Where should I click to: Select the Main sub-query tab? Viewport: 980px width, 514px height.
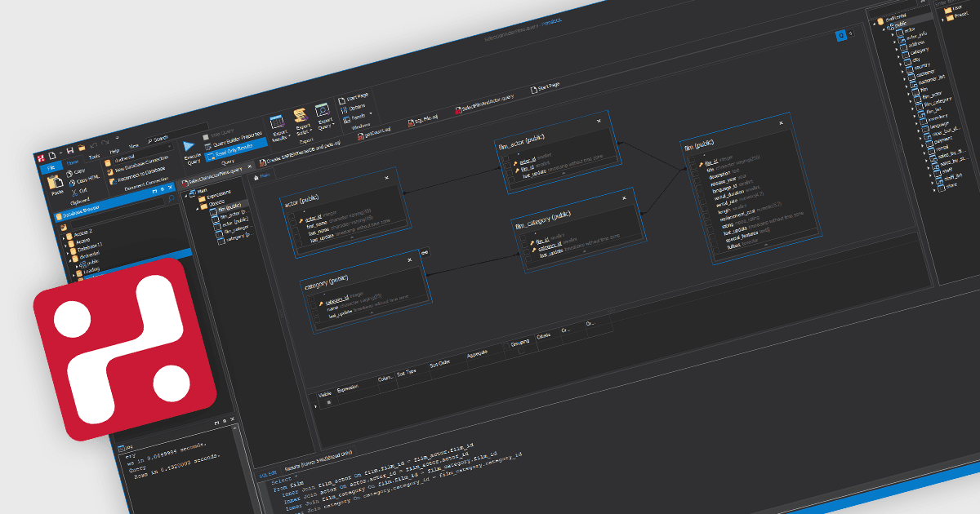coord(262,176)
